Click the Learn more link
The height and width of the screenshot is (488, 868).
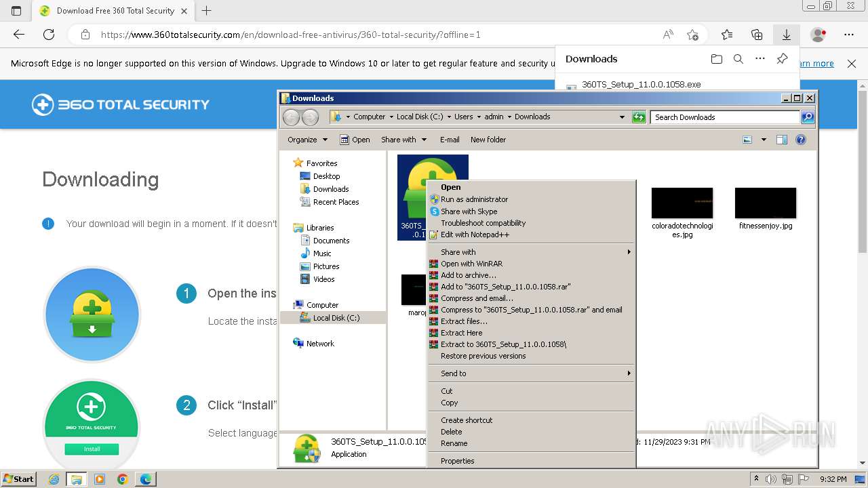[x=816, y=64]
